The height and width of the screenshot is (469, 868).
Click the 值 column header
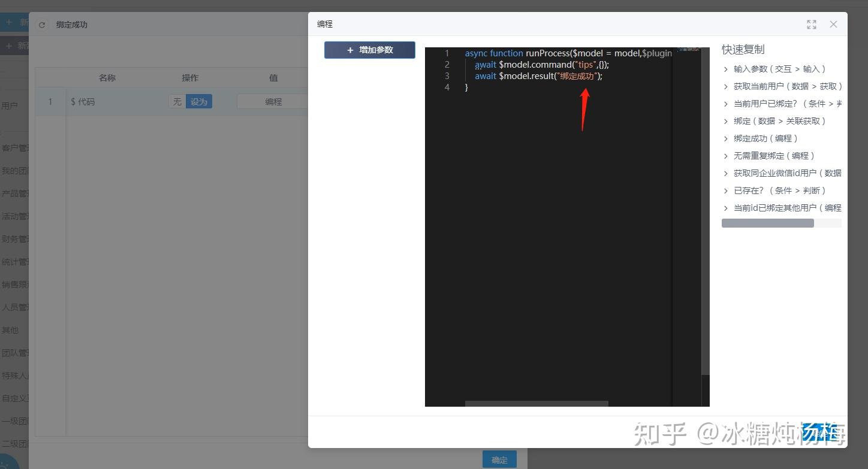click(x=273, y=78)
